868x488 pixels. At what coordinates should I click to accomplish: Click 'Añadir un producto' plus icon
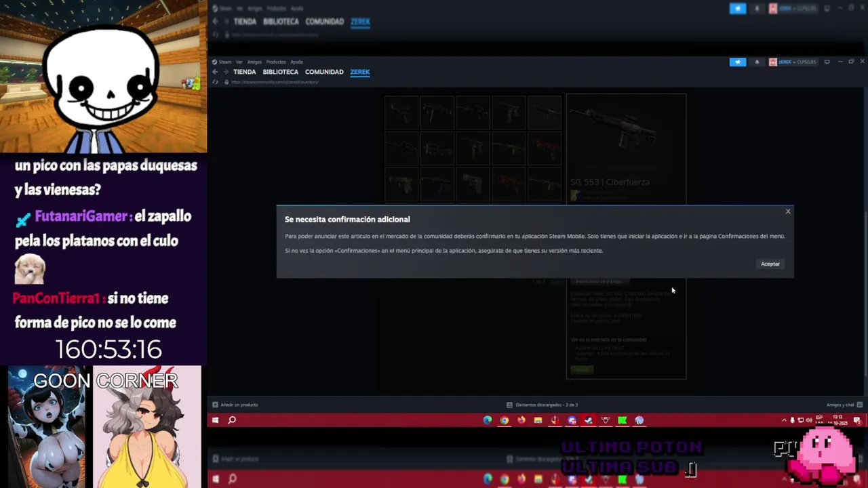coord(216,405)
